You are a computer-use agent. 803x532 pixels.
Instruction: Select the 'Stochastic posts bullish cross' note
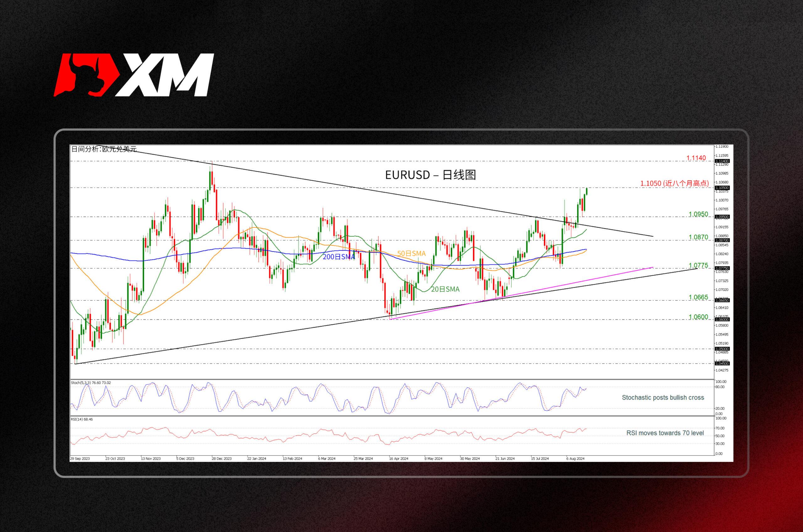point(663,397)
